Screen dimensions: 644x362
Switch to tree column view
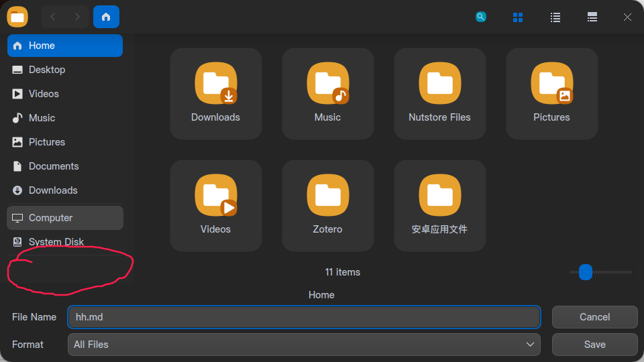[592, 17]
